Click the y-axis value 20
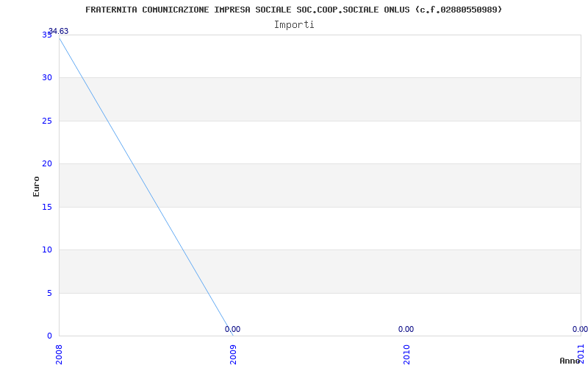The image size is (588, 368). 47,163
